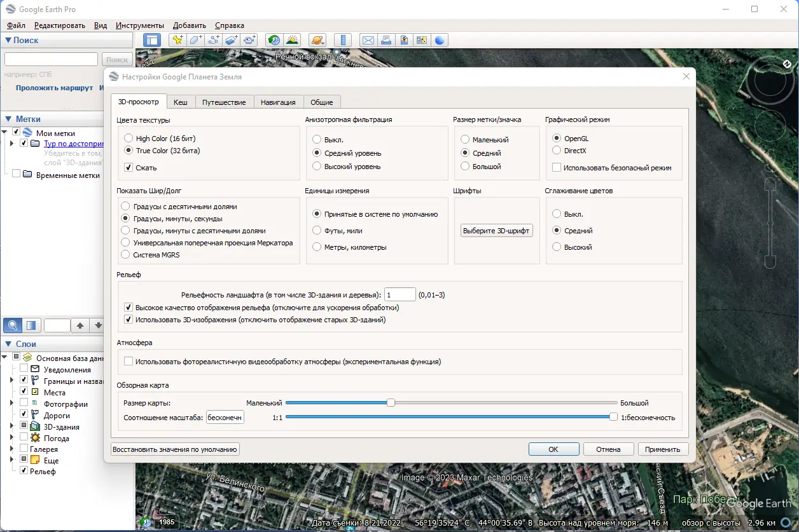Expand the 3D-здания layer tree node
The width and height of the screenshot is (799, 532).
tap(11, 427)
